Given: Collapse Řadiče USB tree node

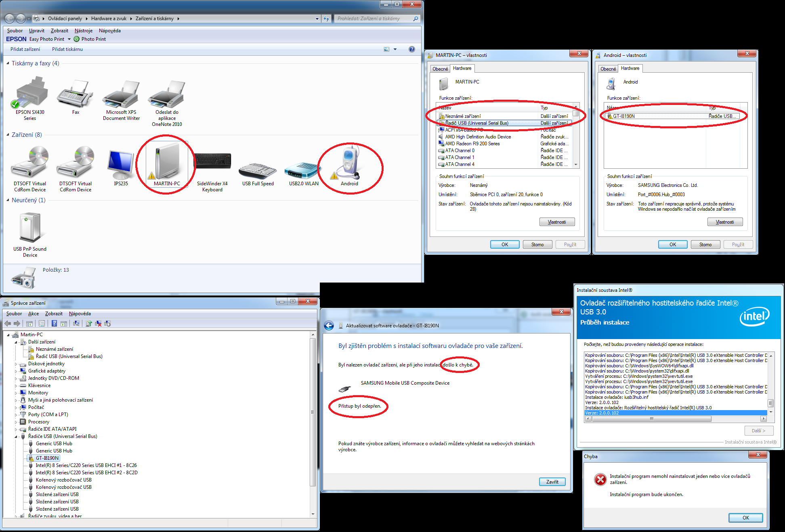Looking at the screenshot, I should [16, 437].
